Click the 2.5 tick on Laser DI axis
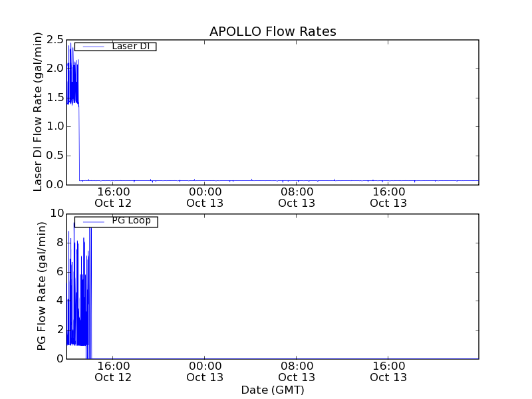Viewport: 532px width, 399px height. tap(55, 39)
